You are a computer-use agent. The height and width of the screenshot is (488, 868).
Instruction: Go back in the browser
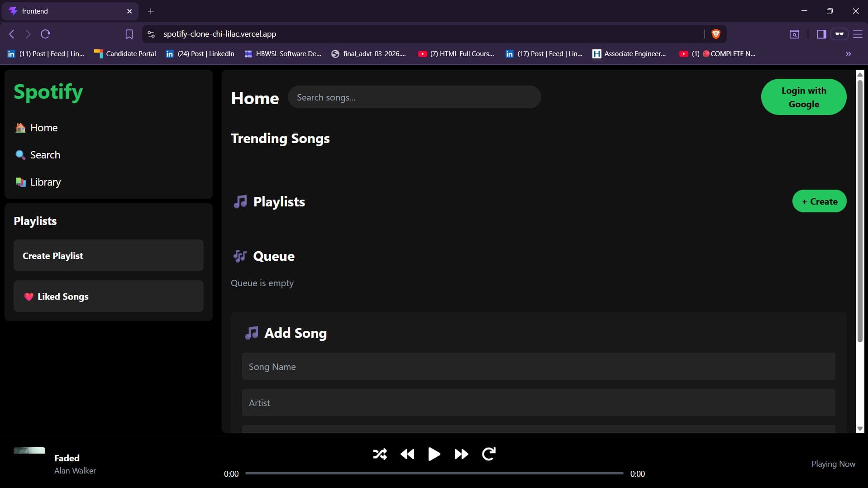click(12, 34)
